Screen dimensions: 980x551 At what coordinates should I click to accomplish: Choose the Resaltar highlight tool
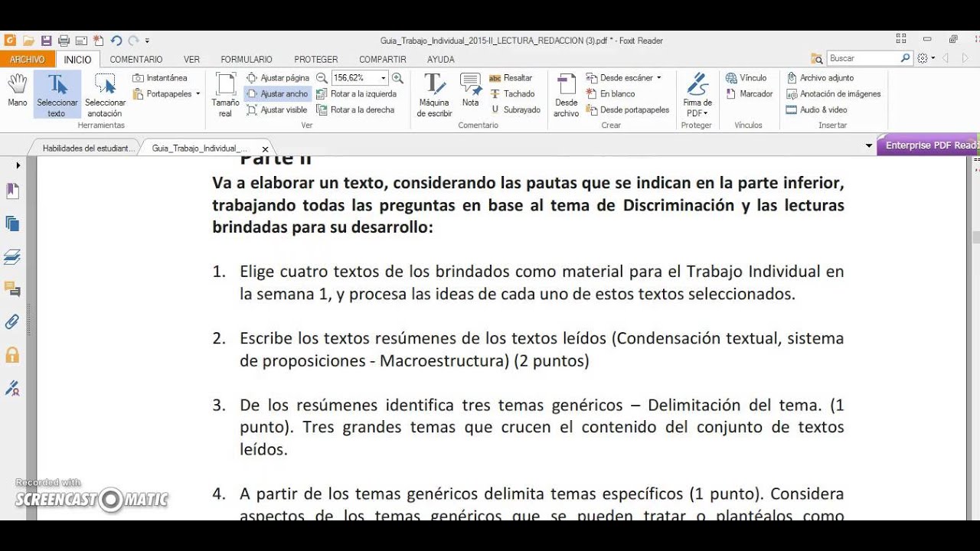click(511, 77)
